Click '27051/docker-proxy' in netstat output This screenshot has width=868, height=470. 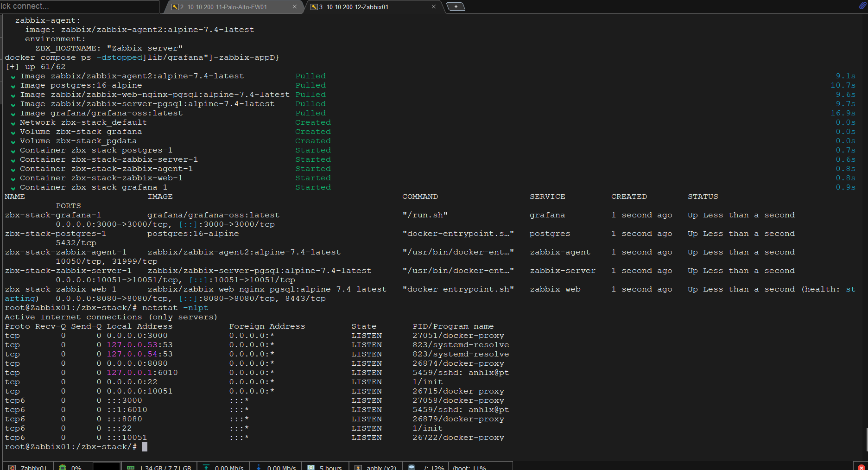458,336
